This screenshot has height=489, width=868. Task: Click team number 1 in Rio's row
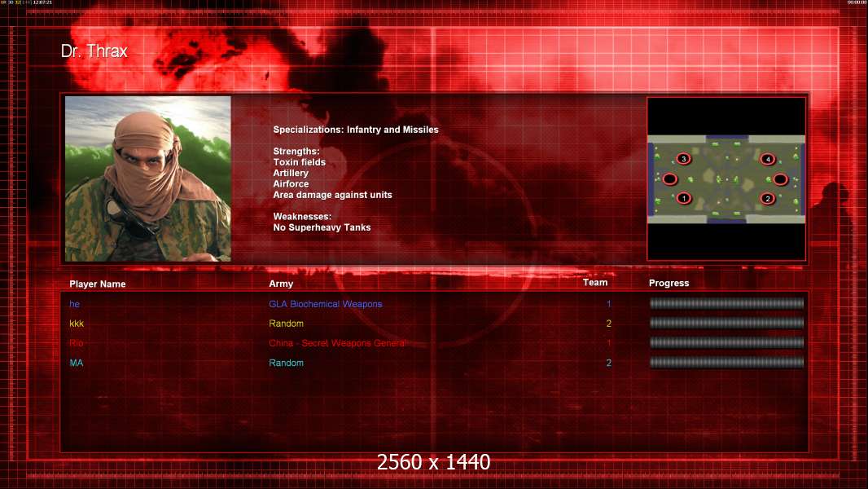click(x=608, y=343)
